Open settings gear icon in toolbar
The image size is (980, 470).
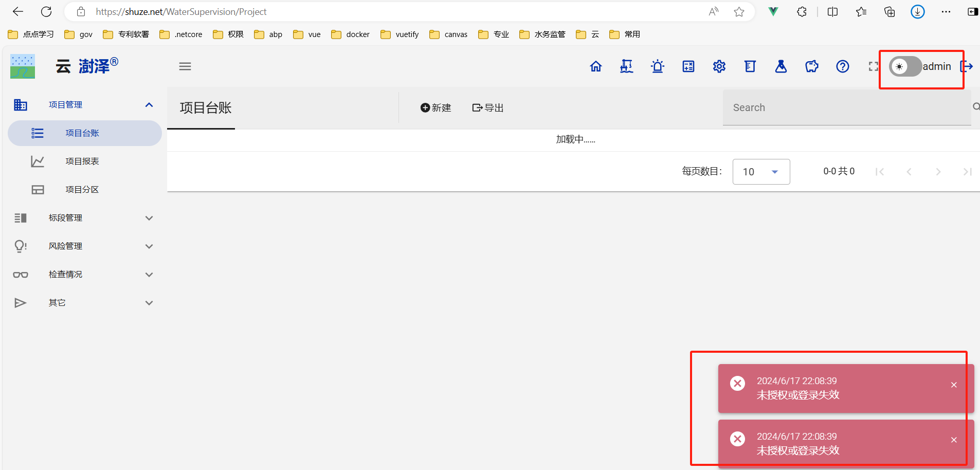click(x=719, y=66)
